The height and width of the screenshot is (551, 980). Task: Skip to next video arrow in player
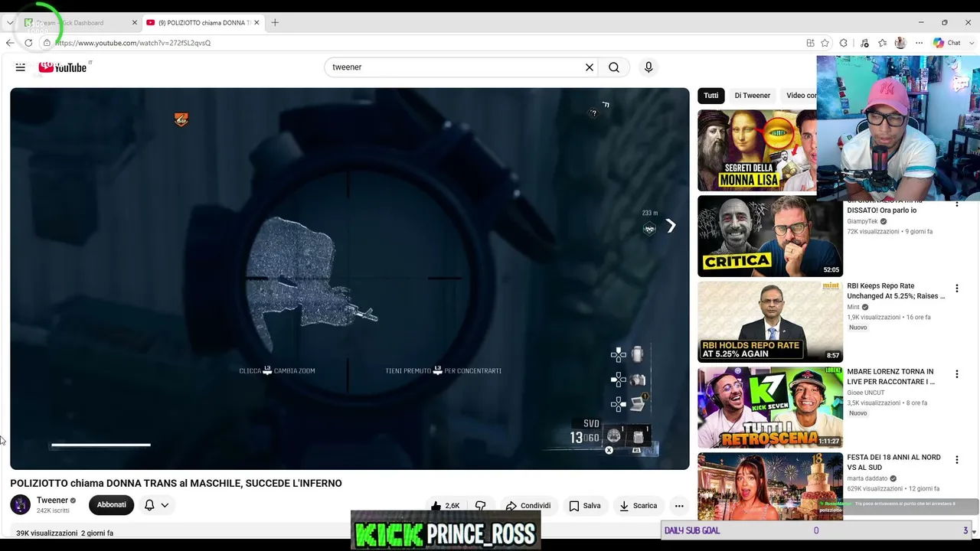671,226
